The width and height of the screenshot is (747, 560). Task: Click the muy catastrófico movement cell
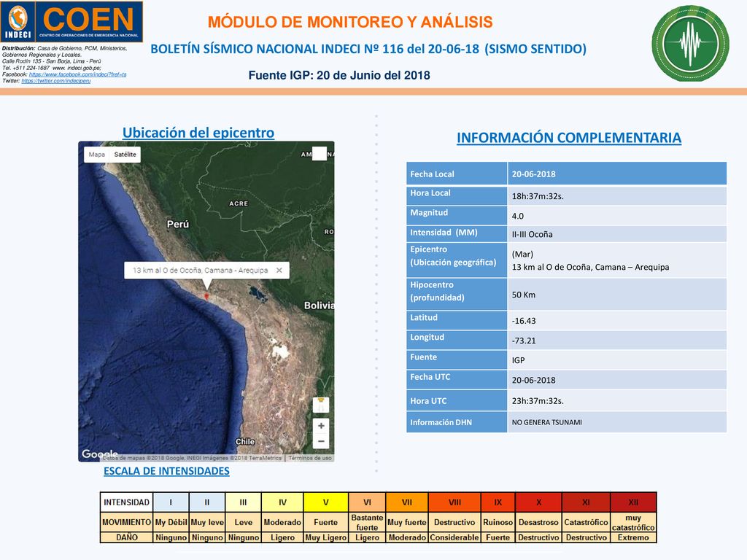point(633,522)
